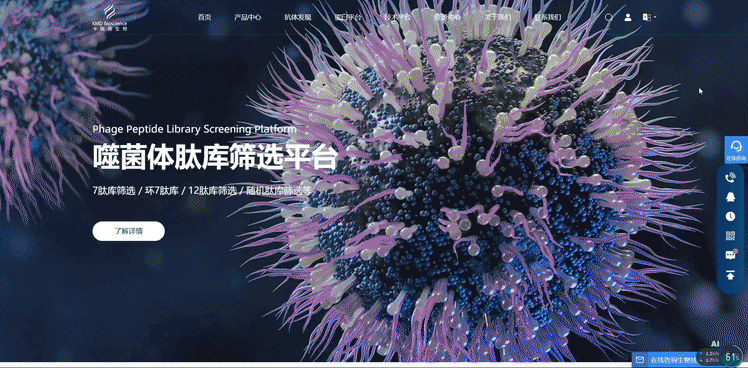Click the back-to-top arrow icon
748x368 pixels.
(730, 275)
